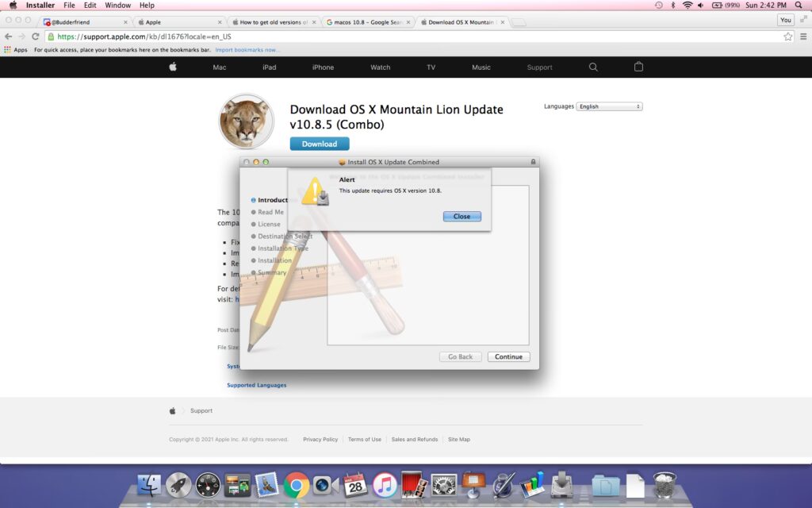
Task: Click the Apple logo on the website navigation bar
Action: [x=172, y=67]
